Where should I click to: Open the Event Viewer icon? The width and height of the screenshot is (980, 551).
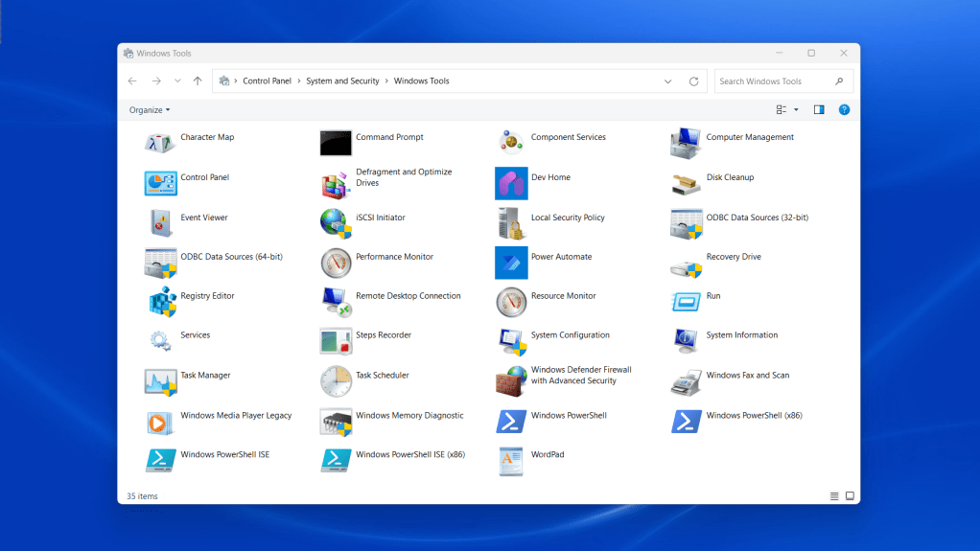pyautogui.click(x=160, y=223)
